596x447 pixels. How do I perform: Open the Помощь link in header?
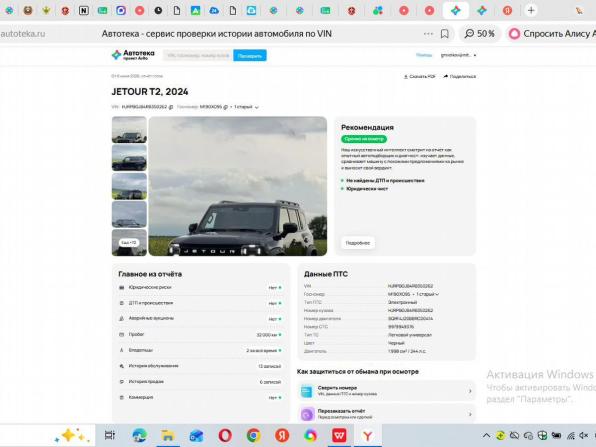[x=424, y=55]
